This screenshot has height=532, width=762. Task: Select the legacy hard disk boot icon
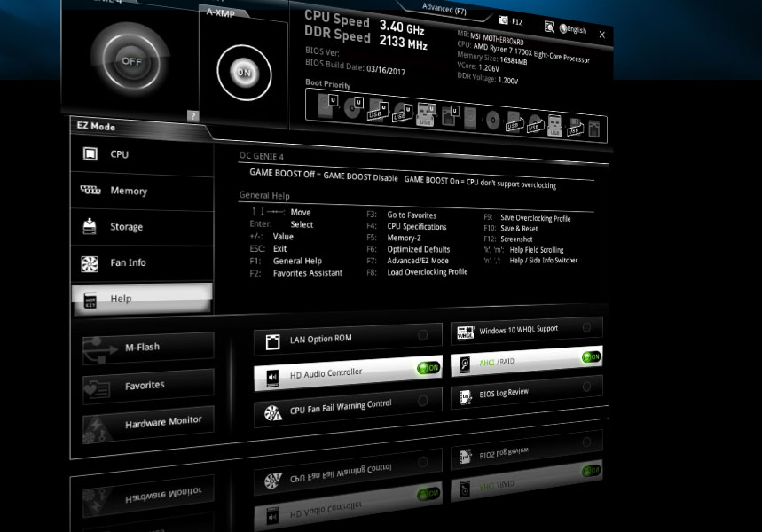coord(470,119)
